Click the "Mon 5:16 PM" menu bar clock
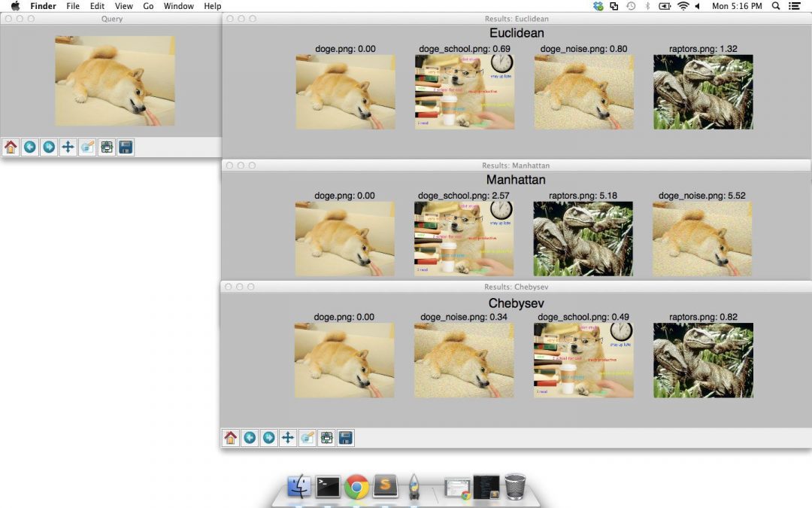This screenshot has width=812, height=508. [x=737, y=6]
